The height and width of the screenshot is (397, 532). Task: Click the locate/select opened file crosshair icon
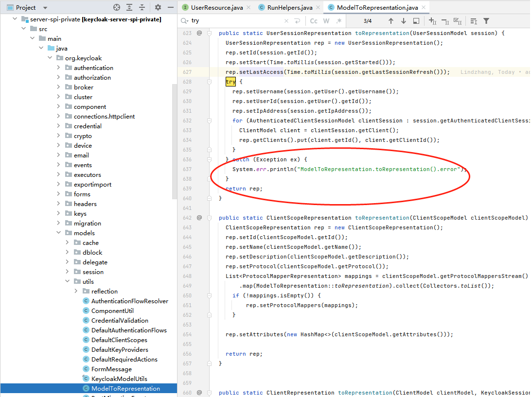click(116, 7)
